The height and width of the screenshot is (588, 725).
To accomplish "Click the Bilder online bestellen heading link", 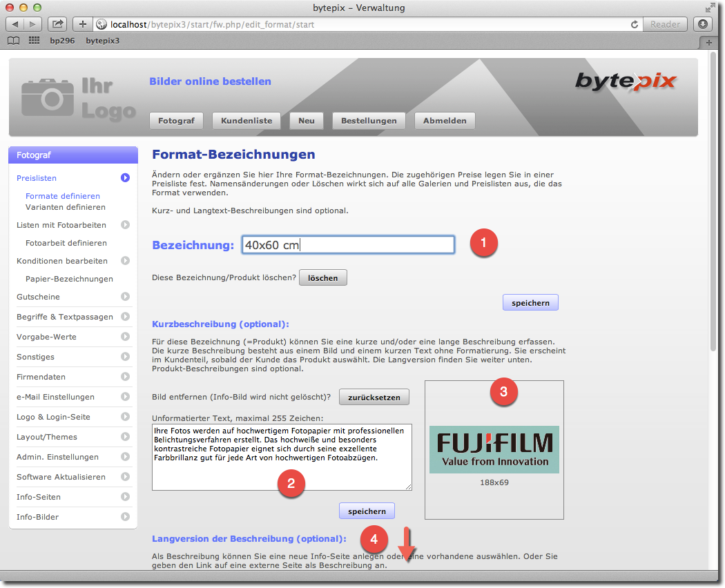I will (x=211, y=81).
